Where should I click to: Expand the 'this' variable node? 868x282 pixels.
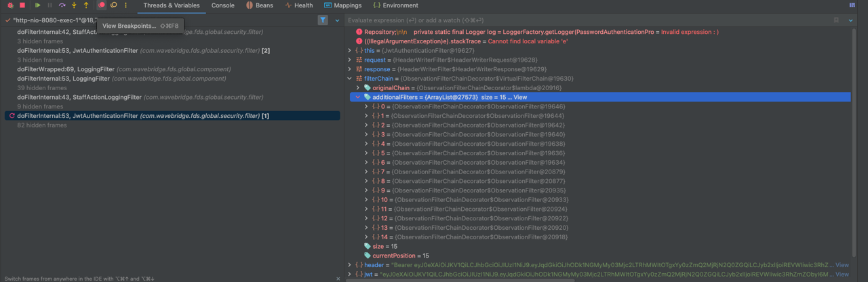point(350,51)
